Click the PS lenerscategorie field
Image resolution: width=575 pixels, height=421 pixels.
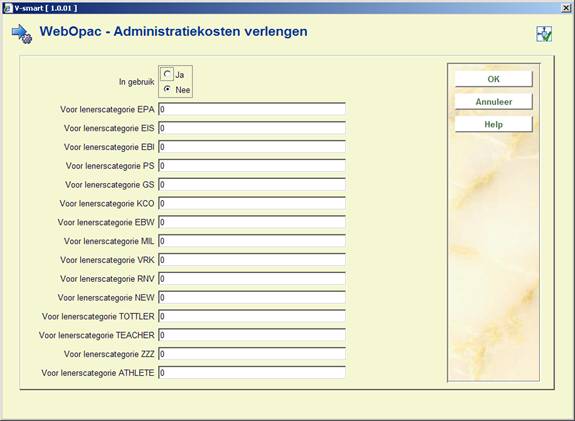252,166
